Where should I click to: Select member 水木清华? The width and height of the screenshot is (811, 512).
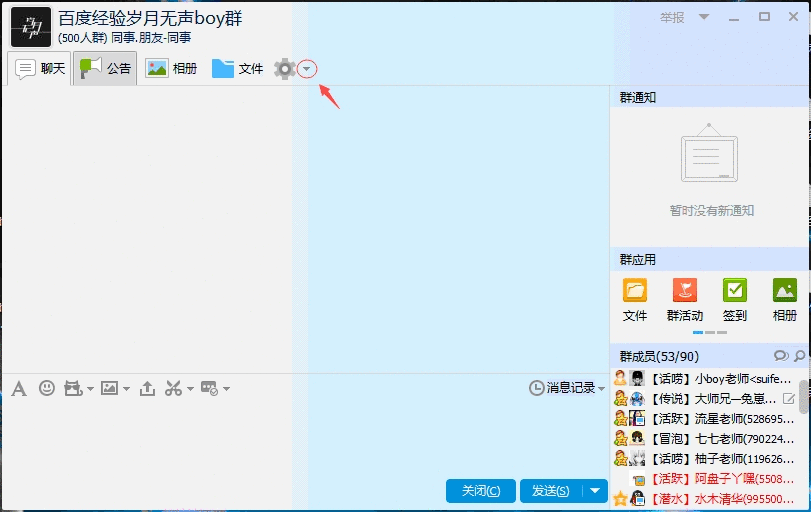(x=704, y=499)
